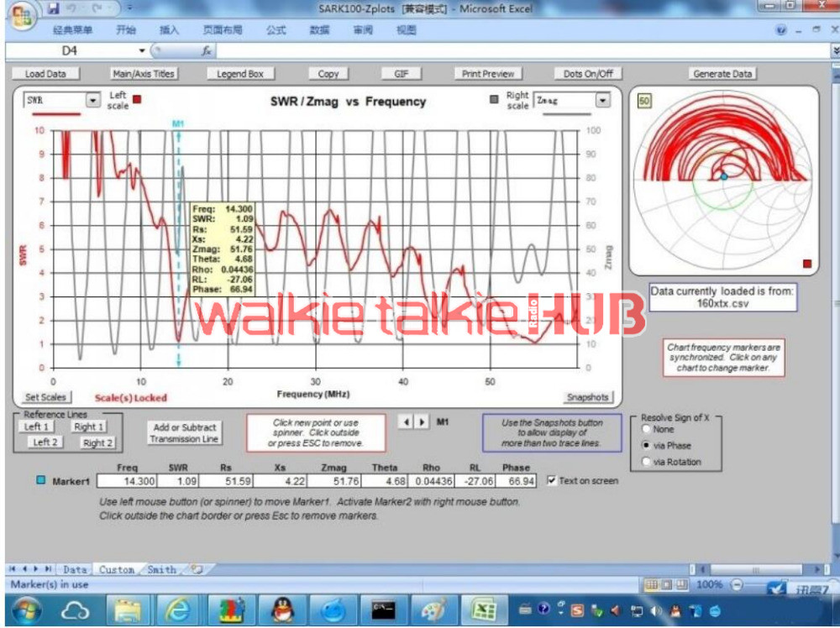Image resolution: width=840 pixels, height=628 pixels.
Task: Click the grey Right scale color swatch
Action: (x=494, y=99)
